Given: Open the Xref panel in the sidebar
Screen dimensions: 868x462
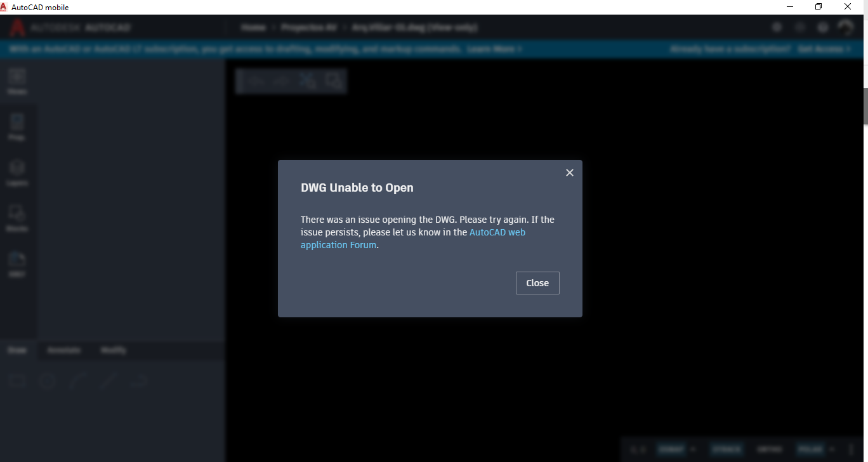Looking at the screenshot, I should pos(17,264).
